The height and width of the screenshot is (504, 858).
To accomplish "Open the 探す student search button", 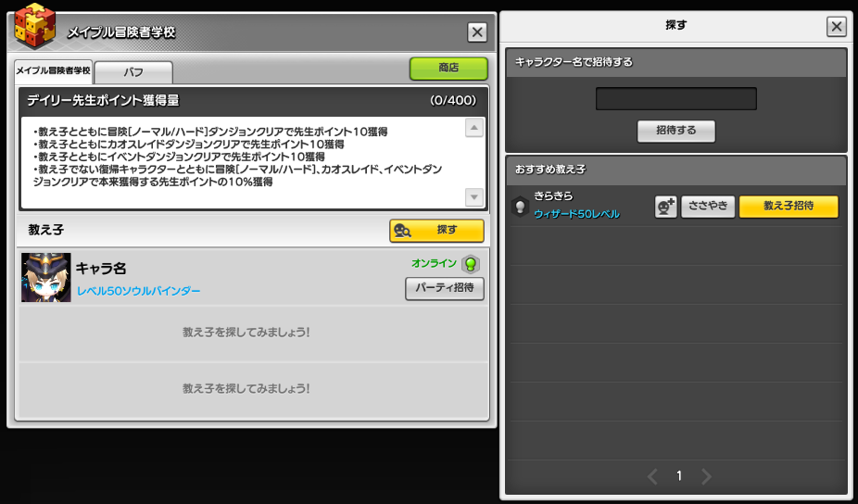I will tap(436, 231).
